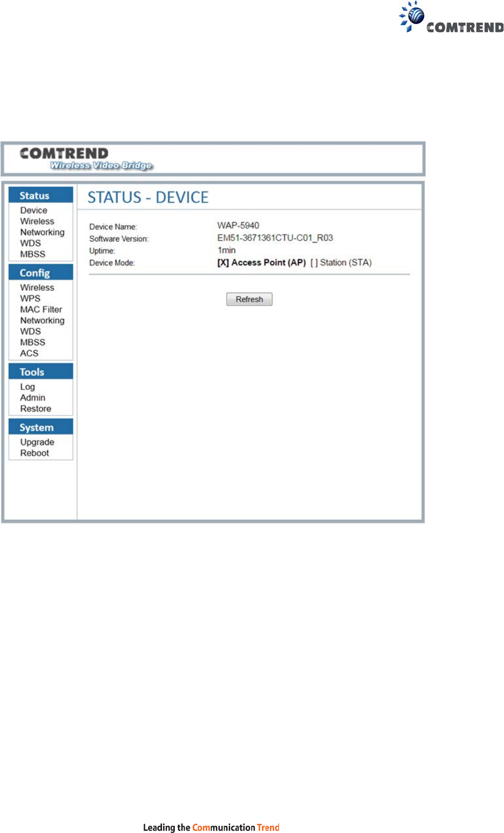Open Networking under Status
The width and height of the screenshot is (504, 833).
coord(43,232)
